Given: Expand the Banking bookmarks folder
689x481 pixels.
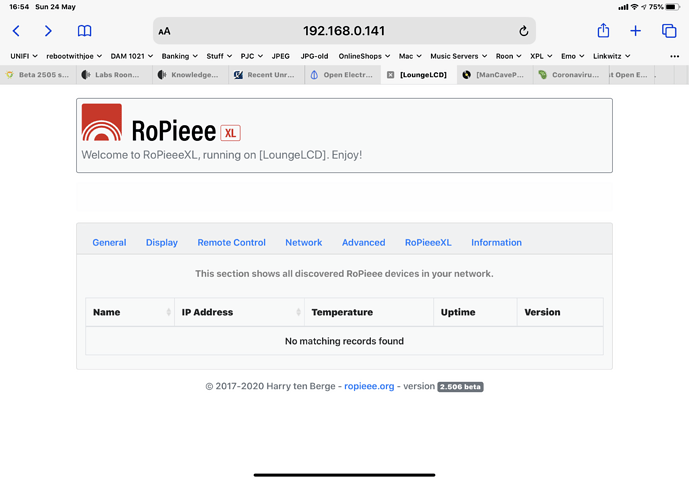Looking at the screenshot, I should (180, 56).
